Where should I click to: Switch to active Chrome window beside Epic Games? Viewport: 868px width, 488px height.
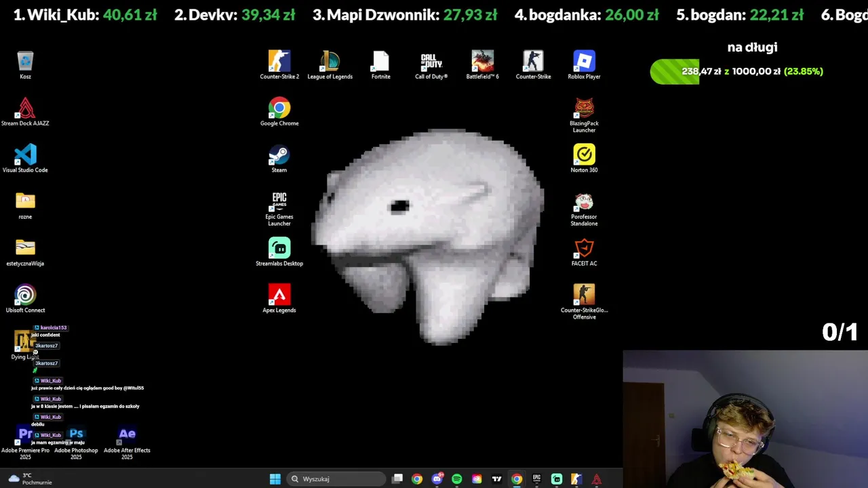click(517, 479)
